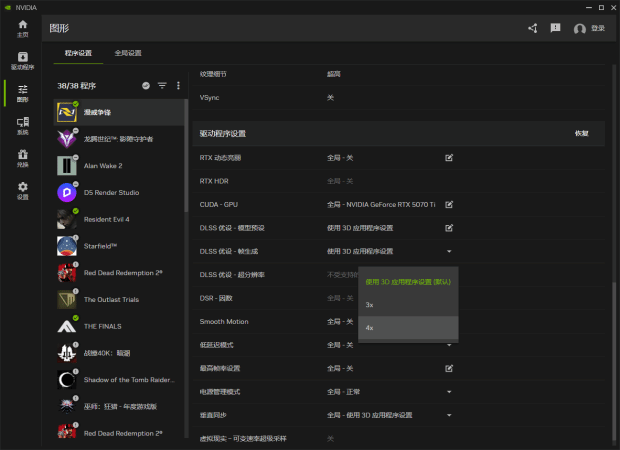Select 战锤40K in program list
Viewport: 620px width, 450px height.
click(119, 353)
